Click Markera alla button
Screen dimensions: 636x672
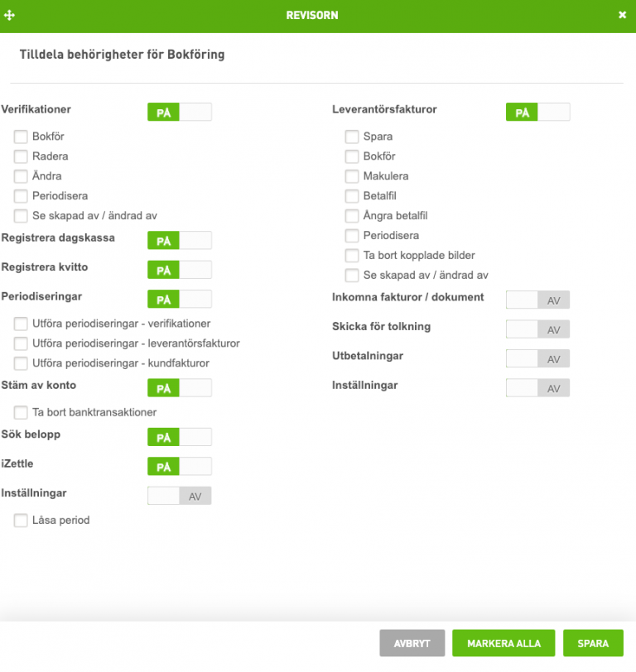click(x=503, y=643)
